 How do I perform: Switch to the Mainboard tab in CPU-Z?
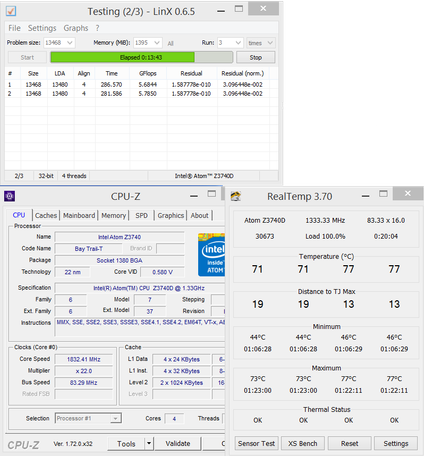tap(79, 216)
